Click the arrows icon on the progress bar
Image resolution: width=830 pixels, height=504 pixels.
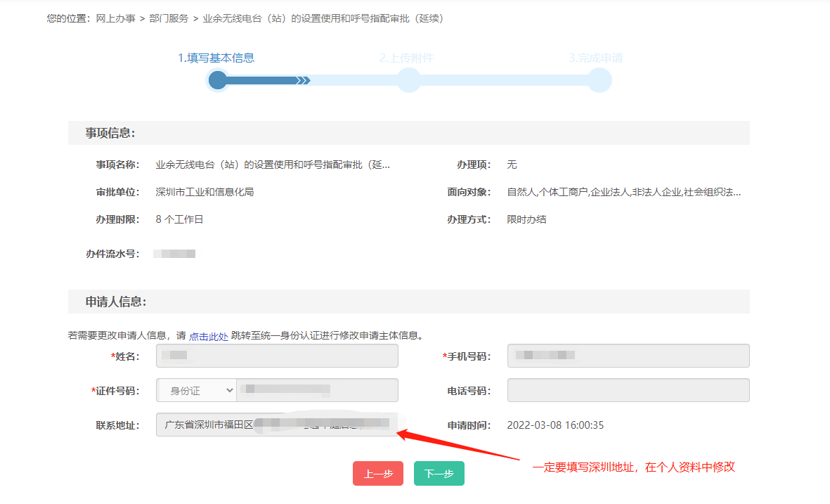click(x=304, y=80)
